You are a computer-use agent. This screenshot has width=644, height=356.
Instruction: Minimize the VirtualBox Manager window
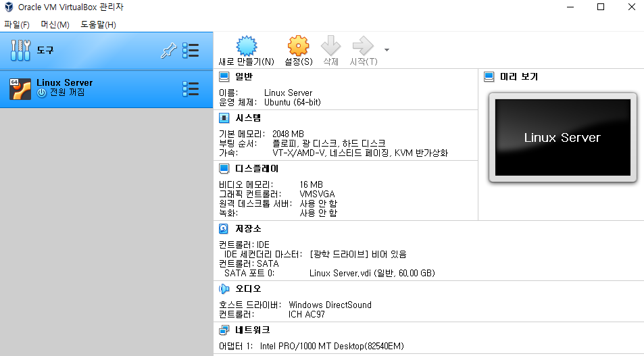pyautogui.click(x=570, y=7)
